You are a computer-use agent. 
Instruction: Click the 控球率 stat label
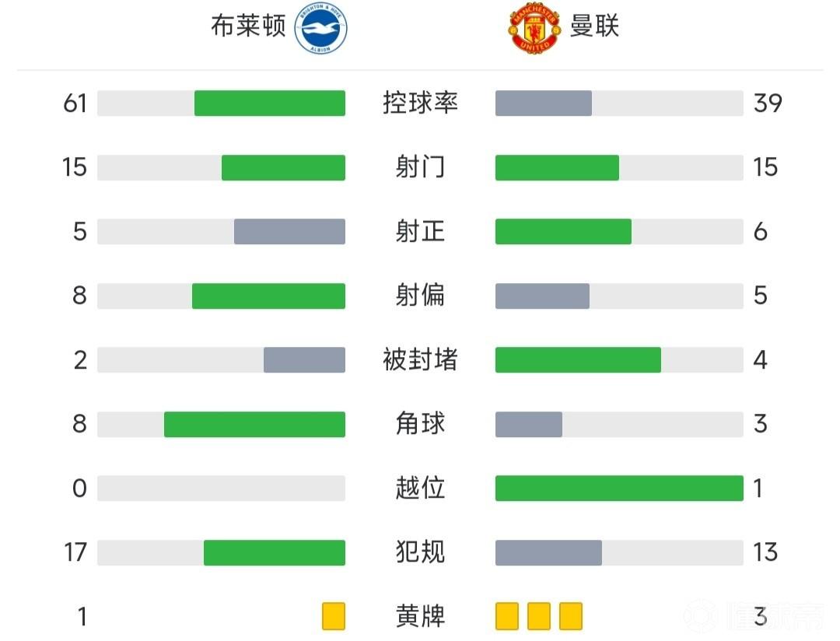pos(420,103)
